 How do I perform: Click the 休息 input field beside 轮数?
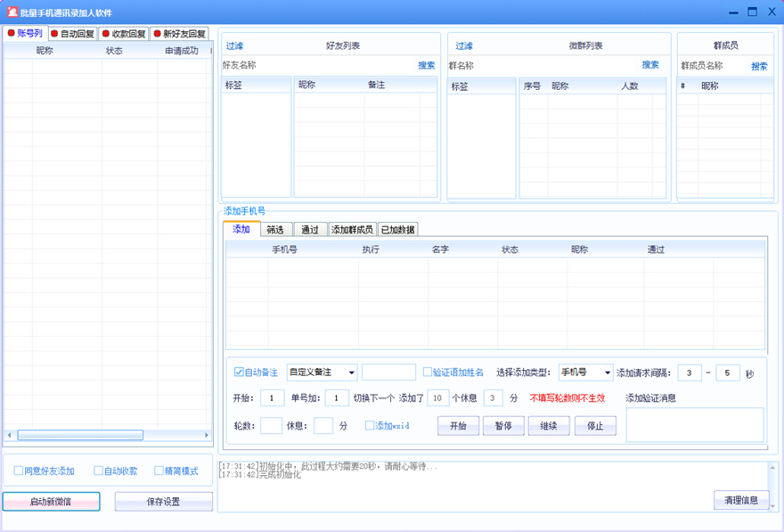323,426
